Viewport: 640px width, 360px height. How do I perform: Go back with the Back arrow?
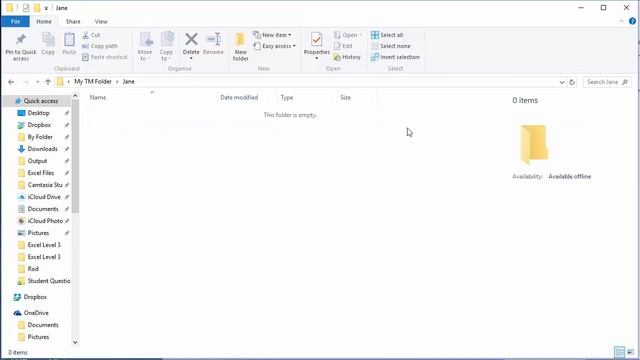tap(11, 82)
